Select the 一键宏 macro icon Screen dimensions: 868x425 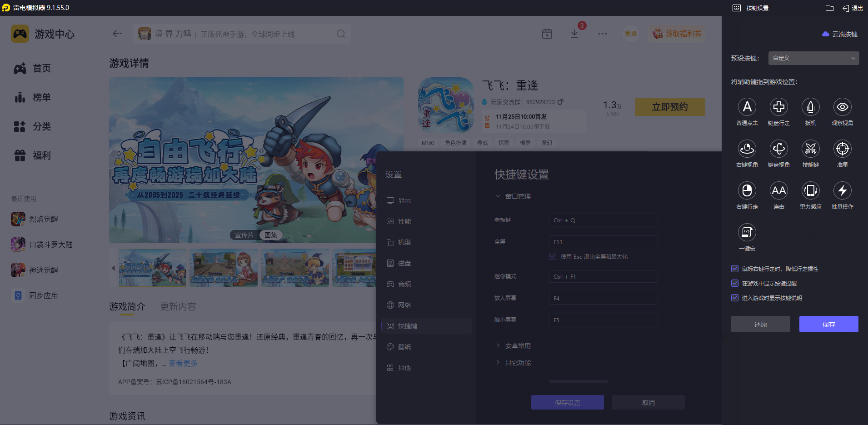[x=747, y=232]
